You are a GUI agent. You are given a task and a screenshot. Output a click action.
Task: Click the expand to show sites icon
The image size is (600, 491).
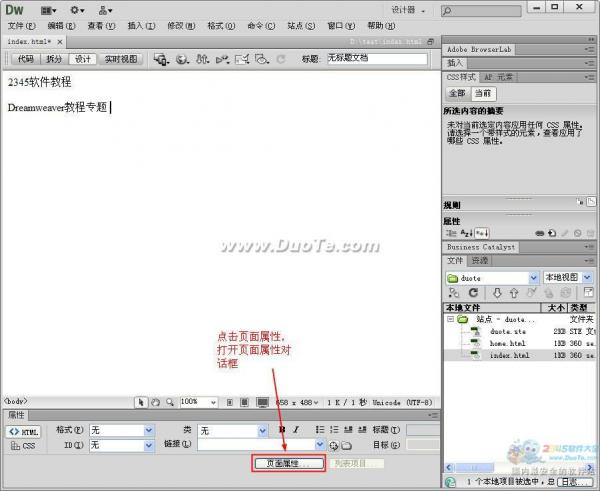[589, 293]
